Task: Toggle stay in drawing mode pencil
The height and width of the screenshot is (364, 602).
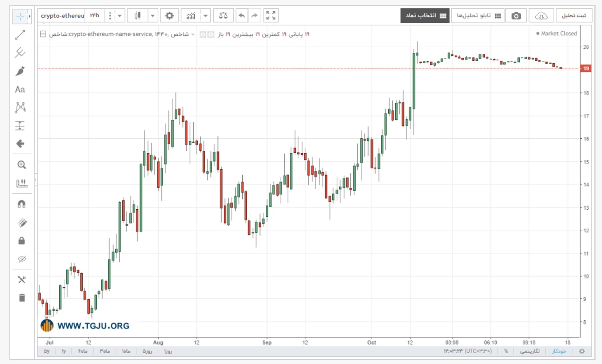Action: coord(22,223)
